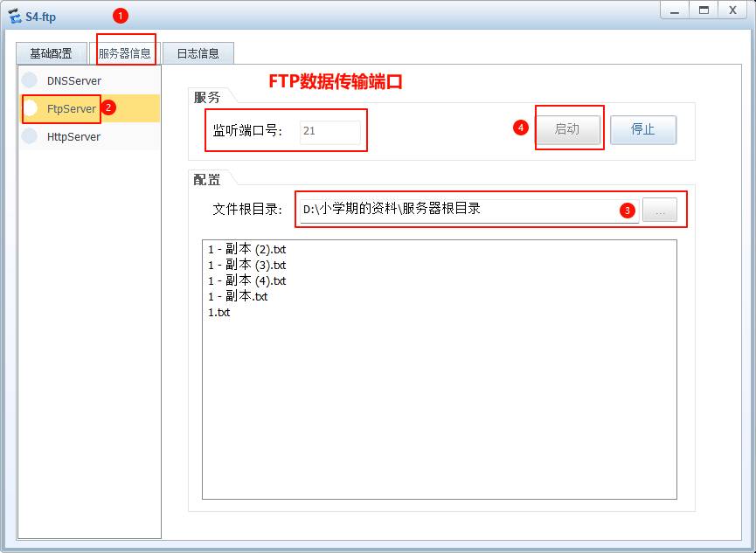Open the 日志信息 tab
Viewport: 756px width, 553px height.
(x=198, y=53)
